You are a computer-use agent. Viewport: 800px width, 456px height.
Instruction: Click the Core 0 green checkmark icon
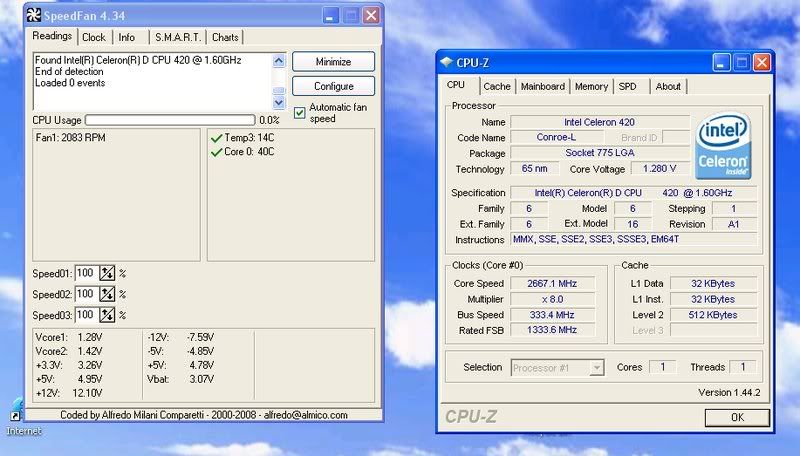[x=216, y=152]
